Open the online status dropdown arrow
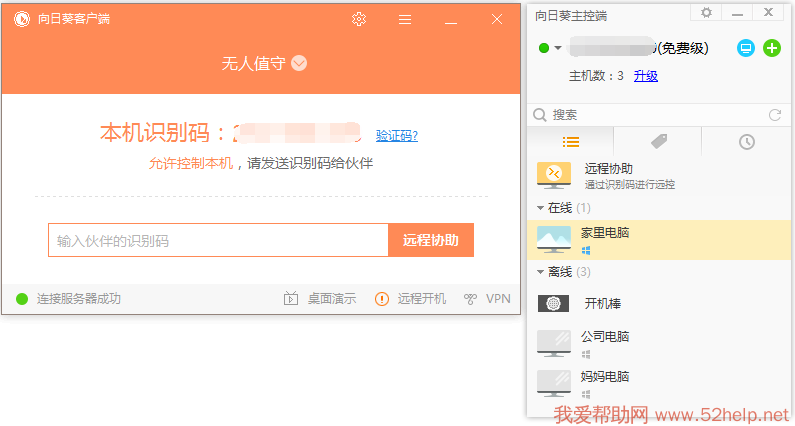 [558, 48]
